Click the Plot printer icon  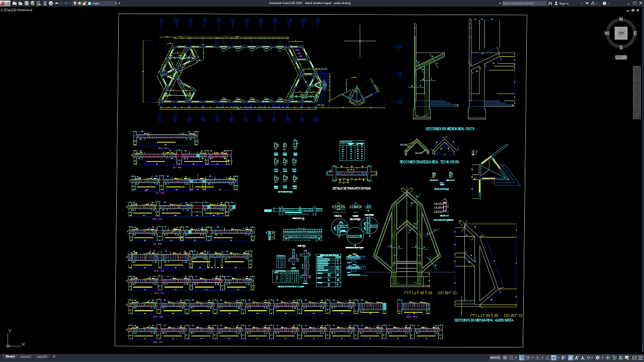51,4
